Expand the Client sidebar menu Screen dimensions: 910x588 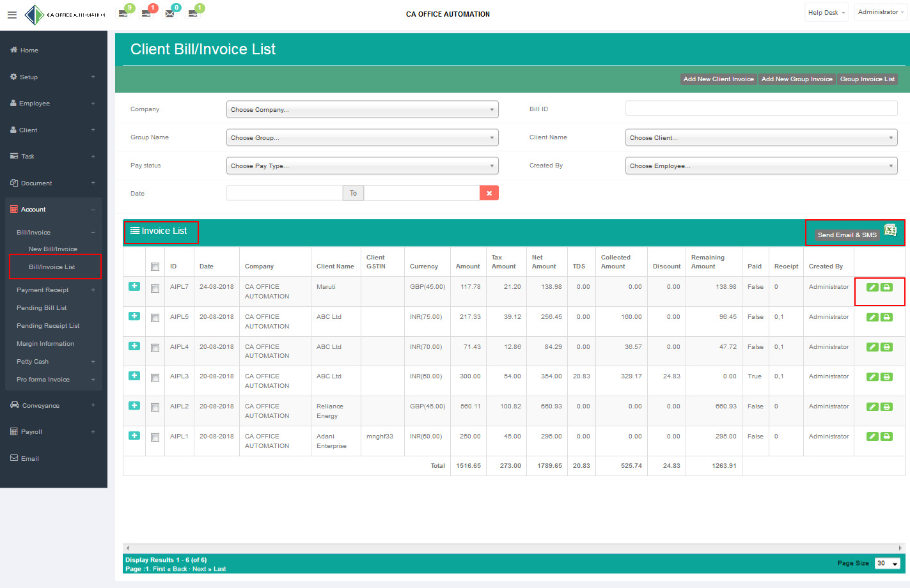(x=54, y=130)
